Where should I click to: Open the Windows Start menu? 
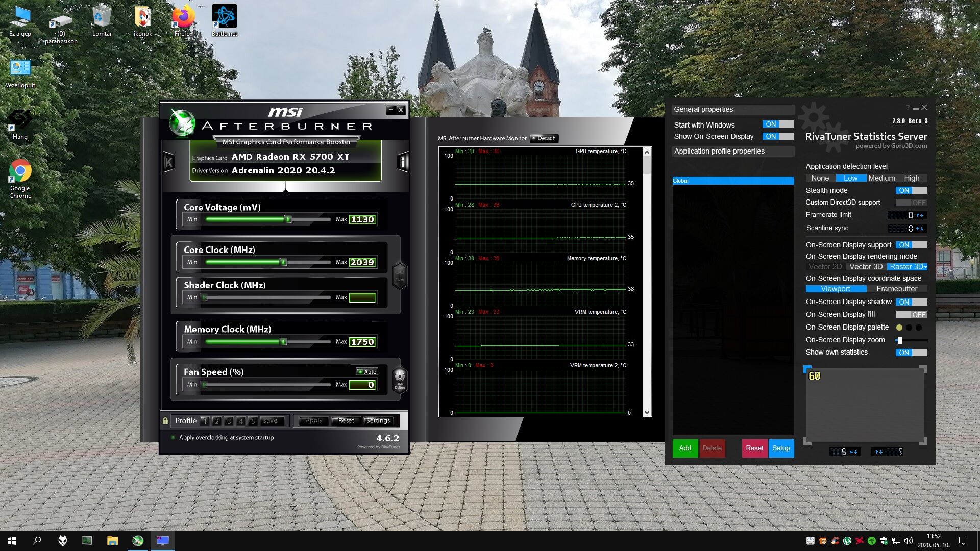pos(12,541)
